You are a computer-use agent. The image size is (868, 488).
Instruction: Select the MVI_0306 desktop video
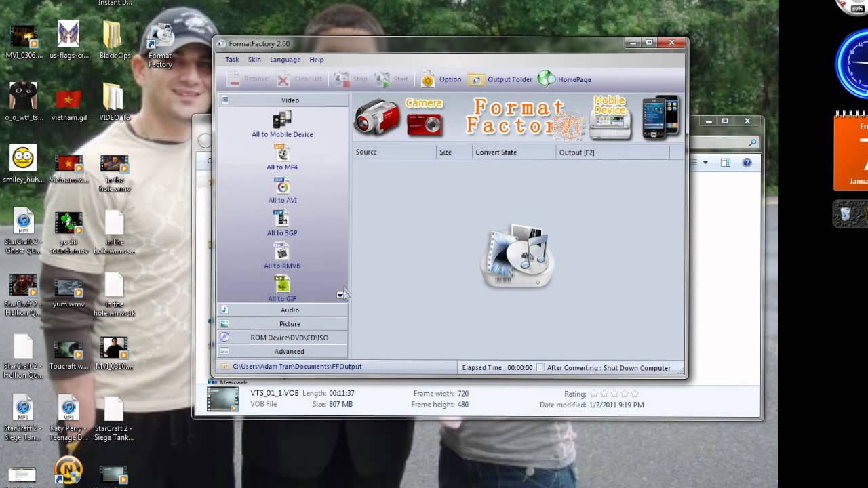point(23,41)
